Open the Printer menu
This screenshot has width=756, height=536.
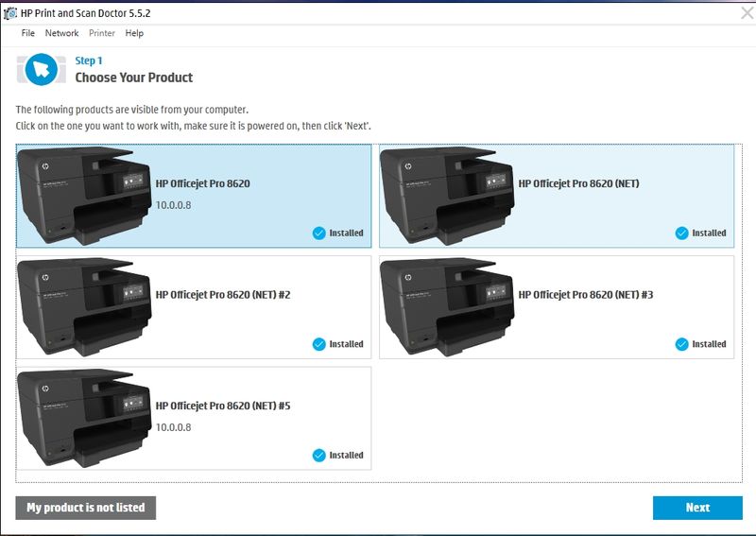tap(102, 33)
